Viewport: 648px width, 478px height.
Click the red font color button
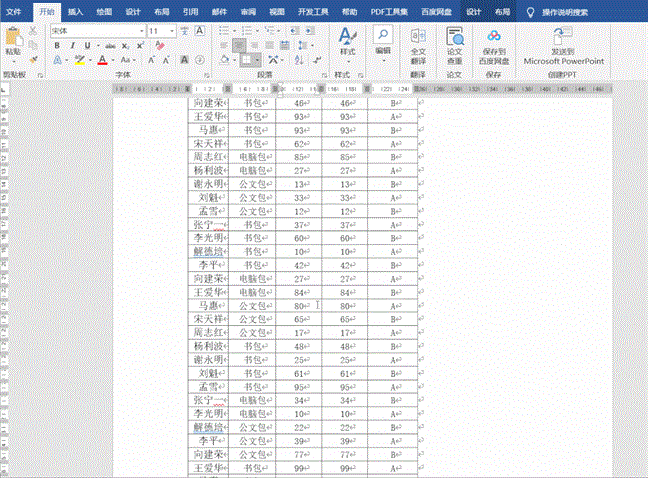pos(102,60)
